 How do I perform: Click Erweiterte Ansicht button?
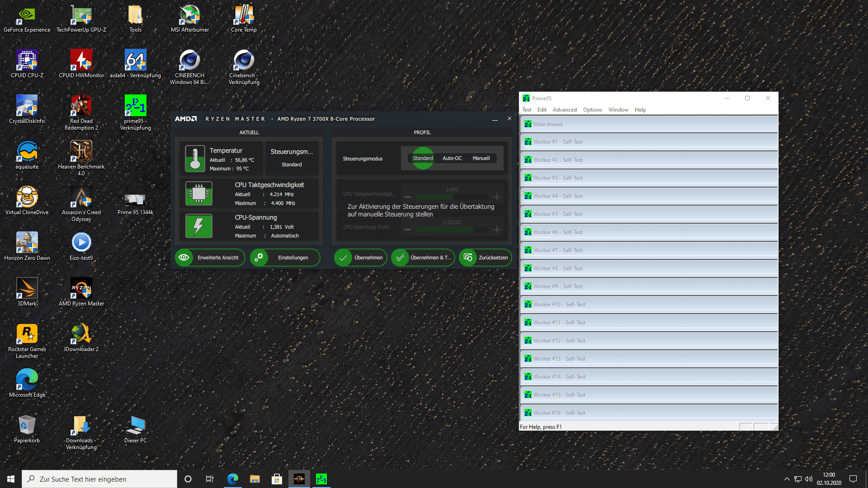(210, 258)
